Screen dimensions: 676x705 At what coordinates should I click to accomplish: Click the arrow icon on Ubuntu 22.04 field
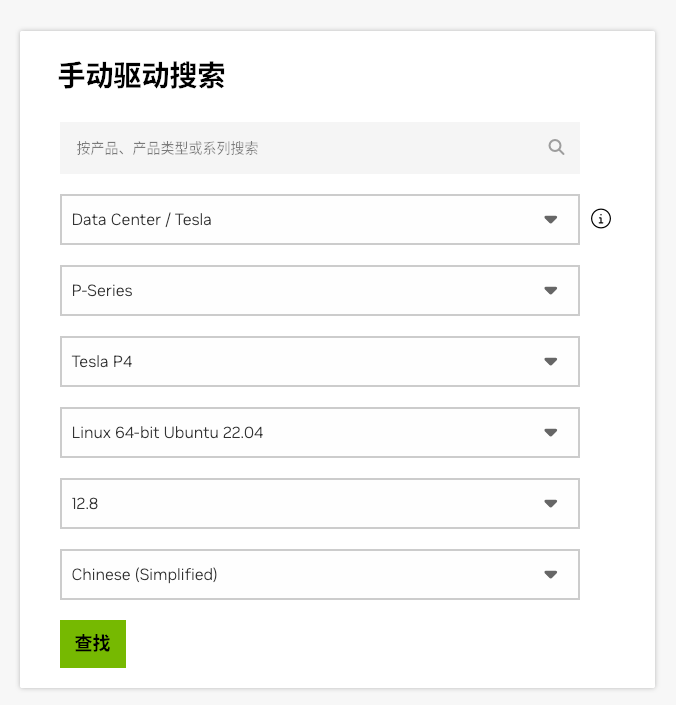click(550, 433)
